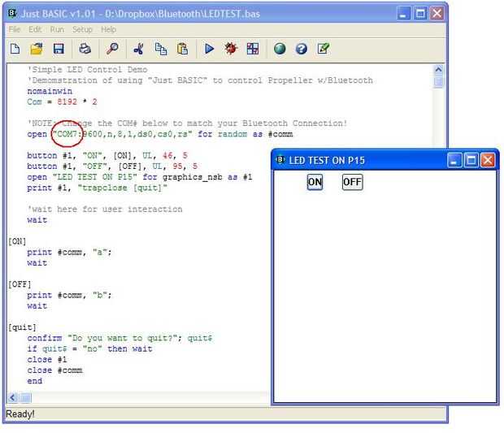This screenshot has height=433, width=504.
Task: Open the Run menu
Action: 57,29
